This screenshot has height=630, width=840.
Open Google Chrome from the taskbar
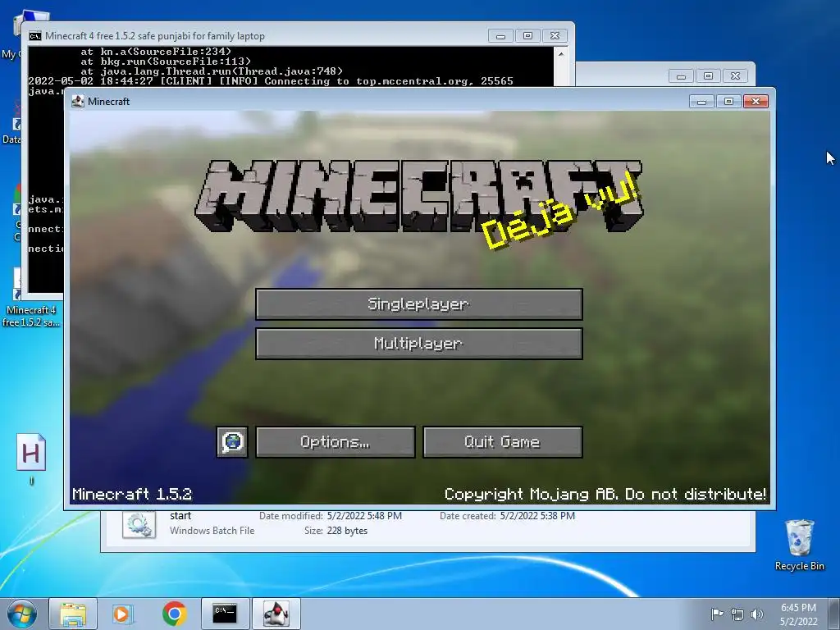(175, 614)
